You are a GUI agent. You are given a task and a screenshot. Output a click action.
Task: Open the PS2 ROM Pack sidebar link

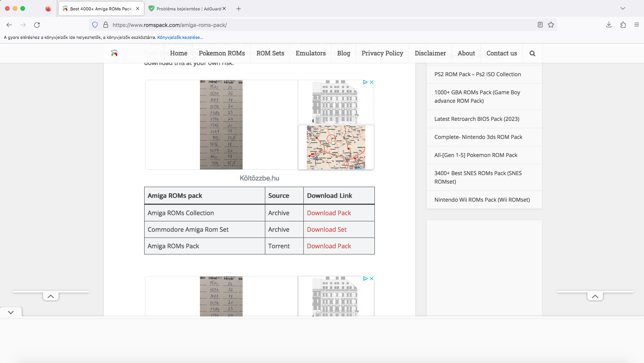(478, 74)
